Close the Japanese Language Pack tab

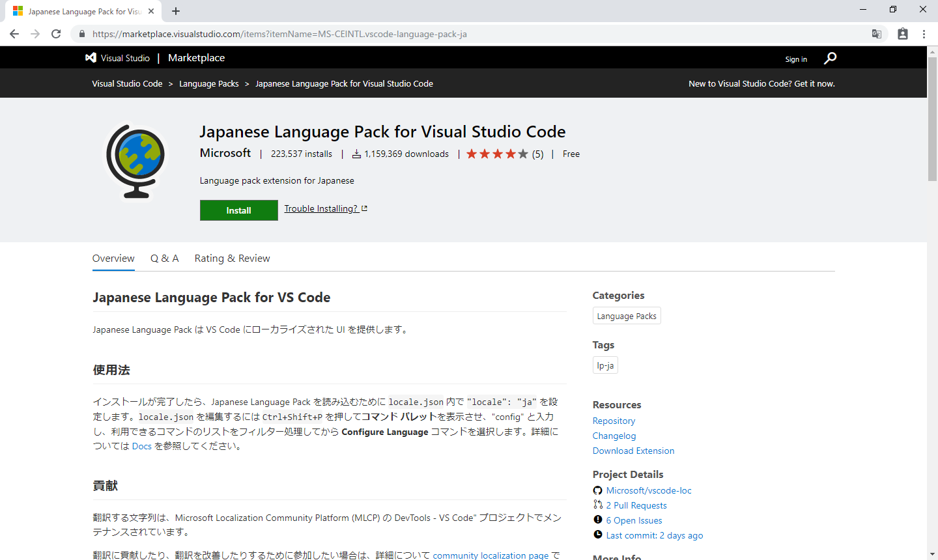[151, 11]
